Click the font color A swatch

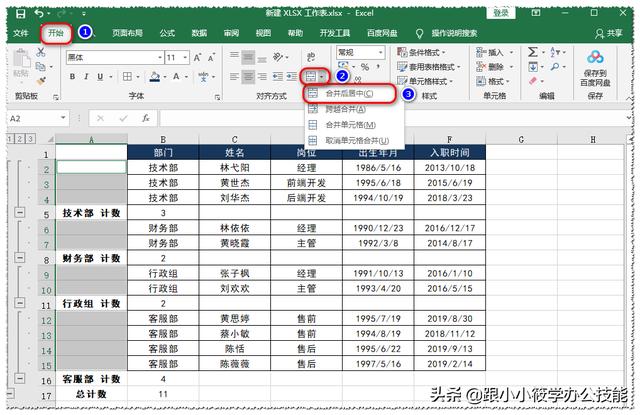pos(176,76)
